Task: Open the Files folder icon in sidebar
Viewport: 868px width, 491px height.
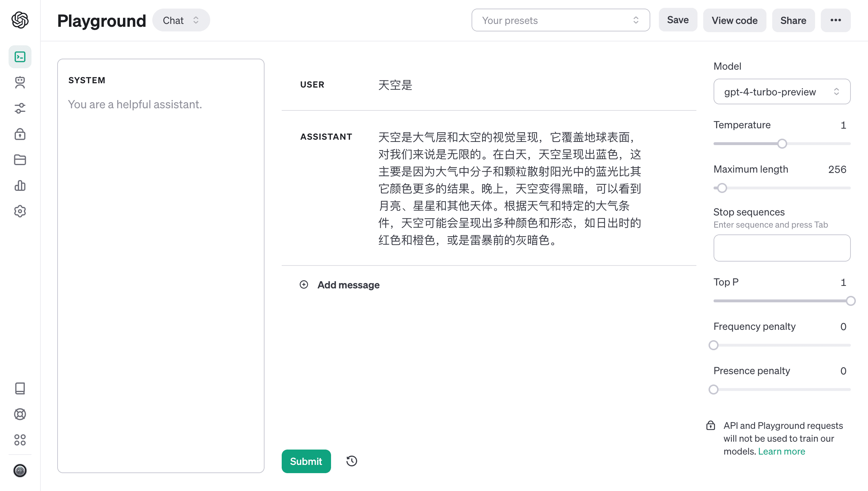Action: pyautogui.click(x=20, y=160)
